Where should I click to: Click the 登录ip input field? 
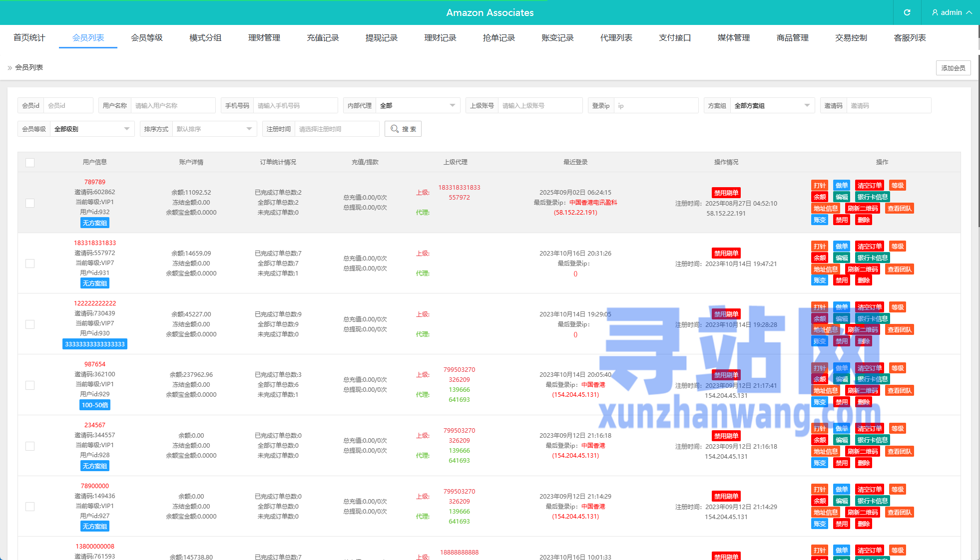[656, 105]
